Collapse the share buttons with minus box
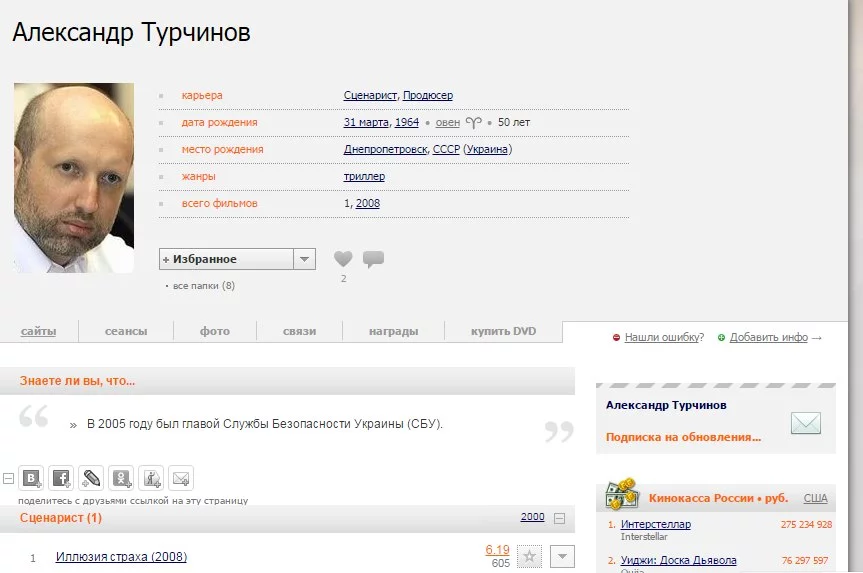863x573 pixels. 8,478
